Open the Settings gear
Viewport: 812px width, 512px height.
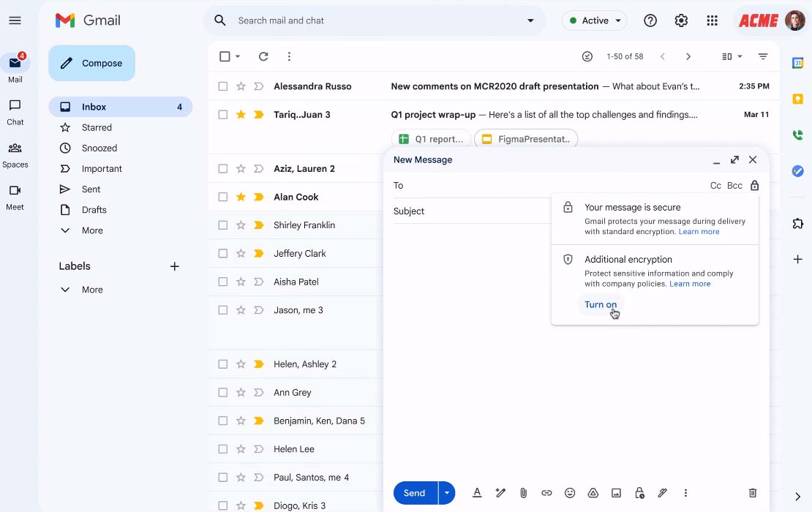coord(681,20)
